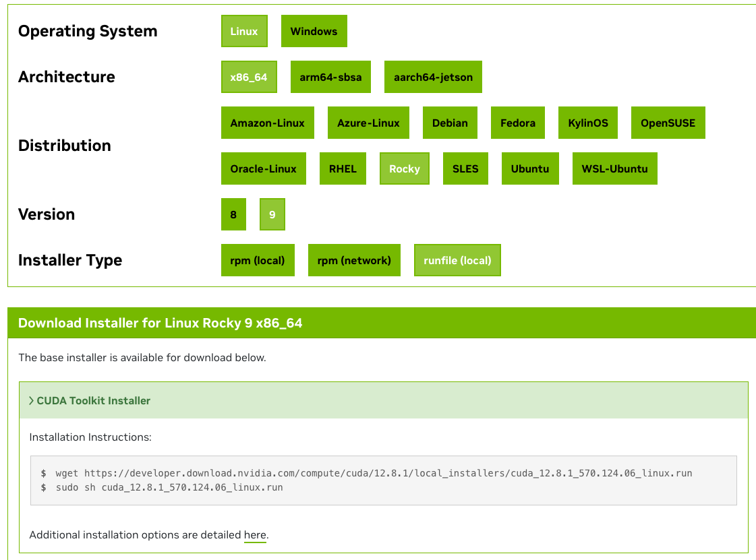756x560 pixels.
Task: Choose SLES distribution
Action: pyautogui.click(x=465, y=168)
